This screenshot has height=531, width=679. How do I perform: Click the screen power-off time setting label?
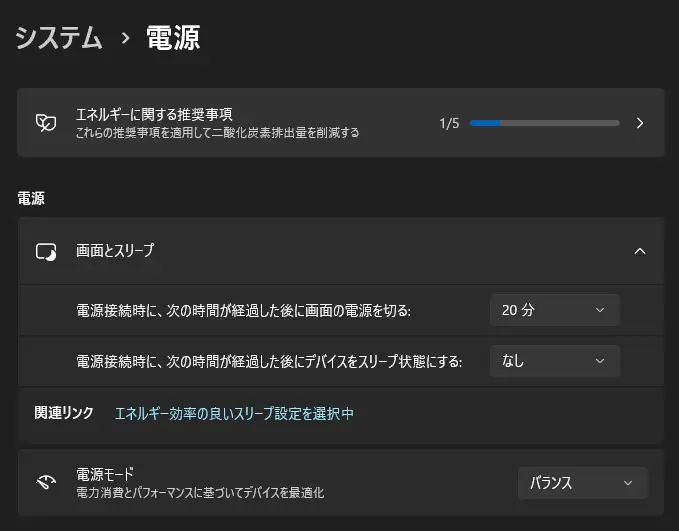(x=244, y=310)
